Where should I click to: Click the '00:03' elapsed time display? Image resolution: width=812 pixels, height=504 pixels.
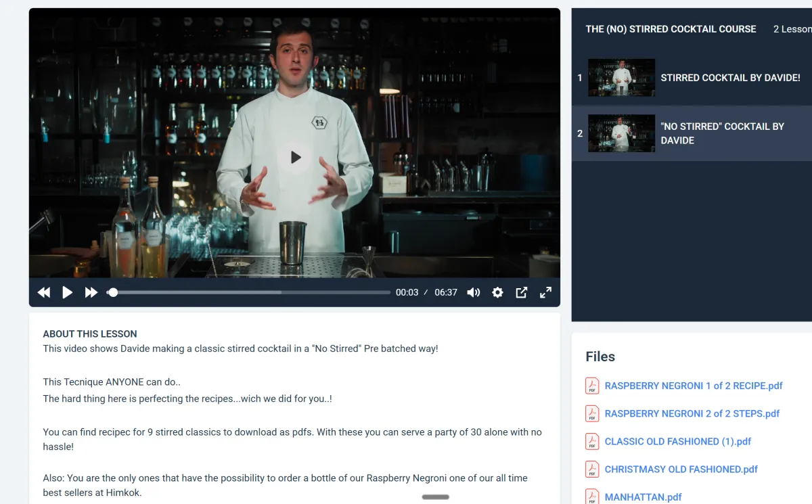tap(407, 293)
